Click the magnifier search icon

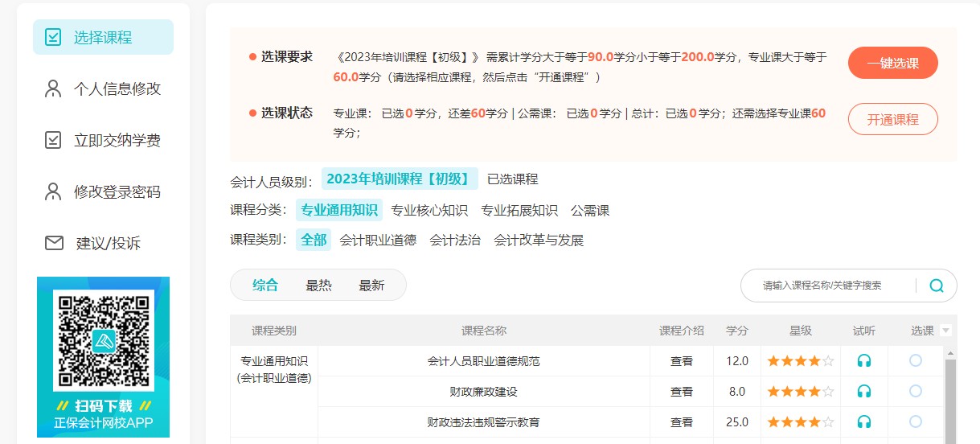pyautogui.click(x=937, y=286)
